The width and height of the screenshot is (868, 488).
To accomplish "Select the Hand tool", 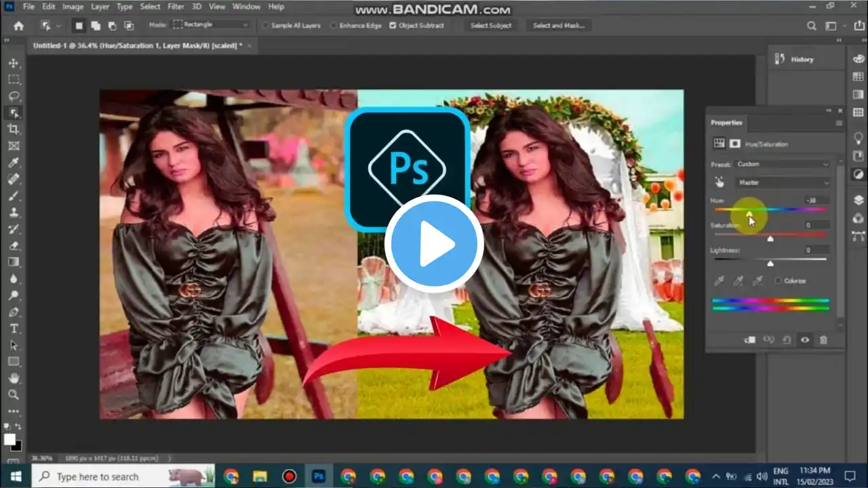I will click(14, 378).
